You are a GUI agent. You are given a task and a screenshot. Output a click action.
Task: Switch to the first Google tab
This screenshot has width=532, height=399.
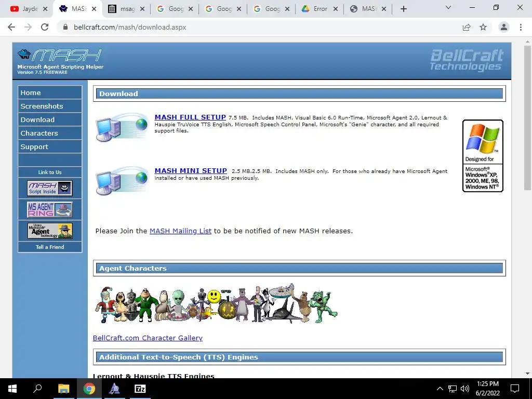(174, 9)
